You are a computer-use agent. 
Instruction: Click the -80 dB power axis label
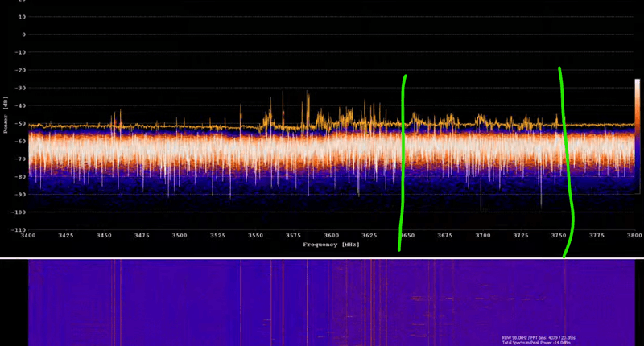click(20, 176)
